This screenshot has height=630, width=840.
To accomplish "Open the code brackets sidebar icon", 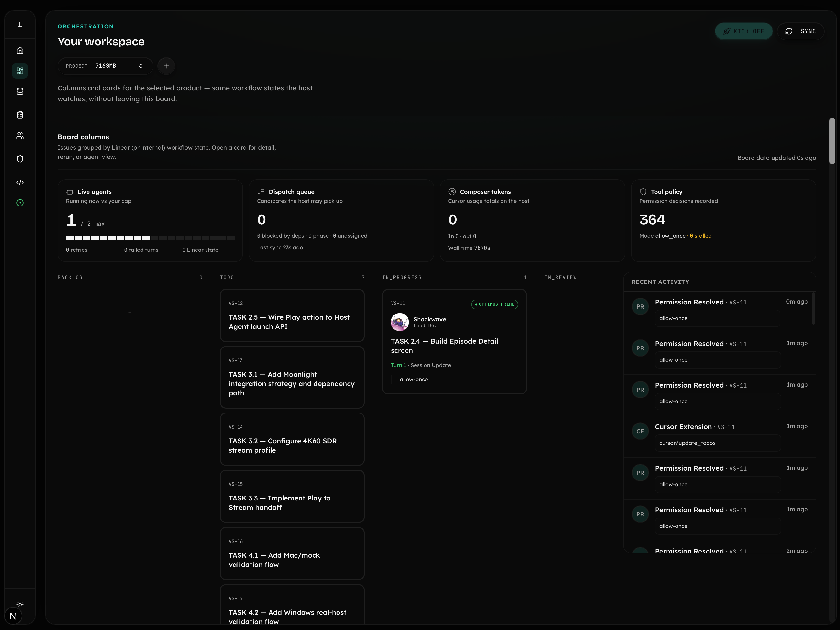I will coord(20,182).
